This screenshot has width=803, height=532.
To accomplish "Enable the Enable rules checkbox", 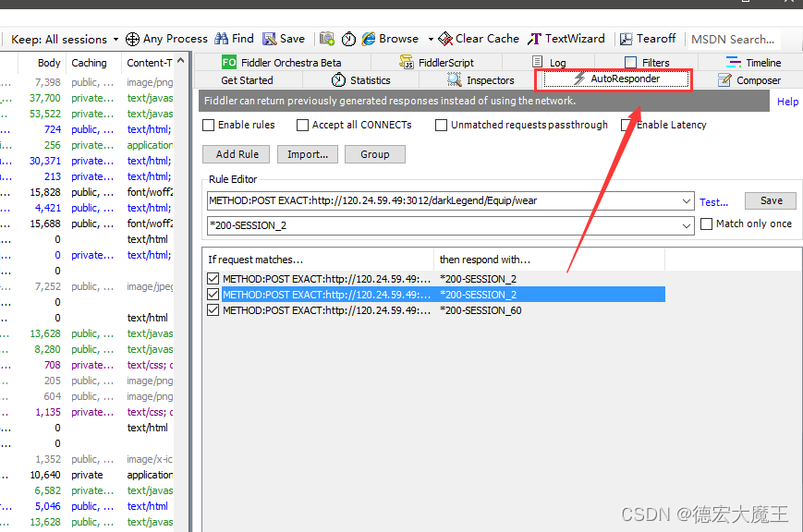I will 209,125.
